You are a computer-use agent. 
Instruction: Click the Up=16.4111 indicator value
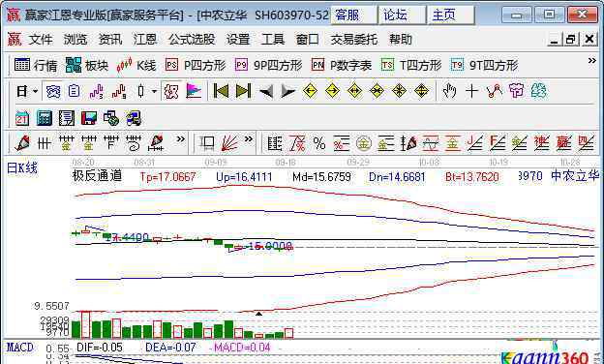point(244,177)
